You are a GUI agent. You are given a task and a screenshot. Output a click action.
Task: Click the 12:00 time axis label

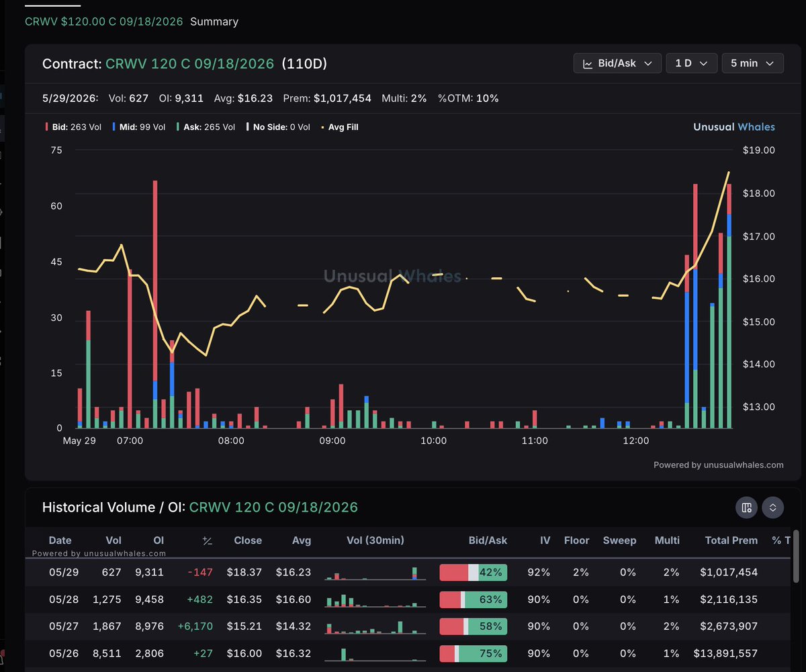pyautogui.click(x=636, y=441)
